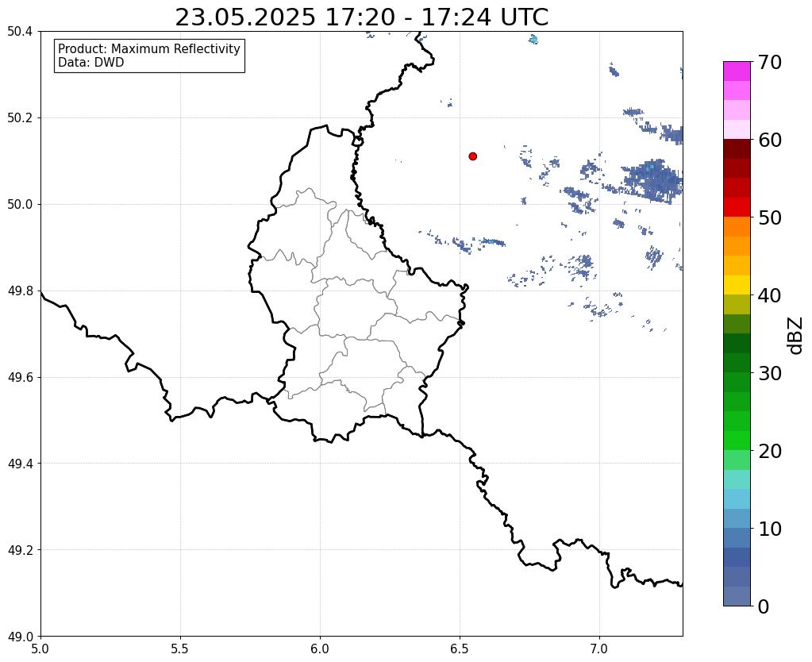Click the colorbar tick label '30'
The height and width of the screenshot is (662, 812).
pyautogui.click(x=770, y=373)
